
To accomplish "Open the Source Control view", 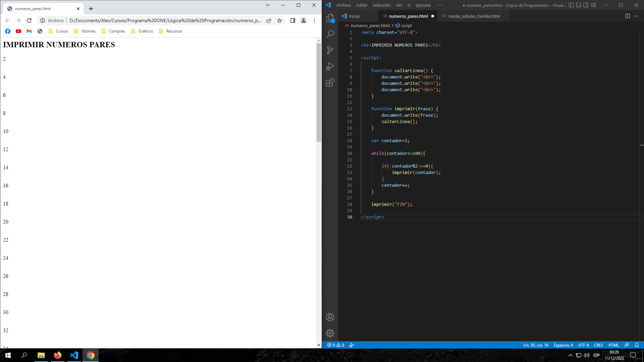I will [330, 50].
